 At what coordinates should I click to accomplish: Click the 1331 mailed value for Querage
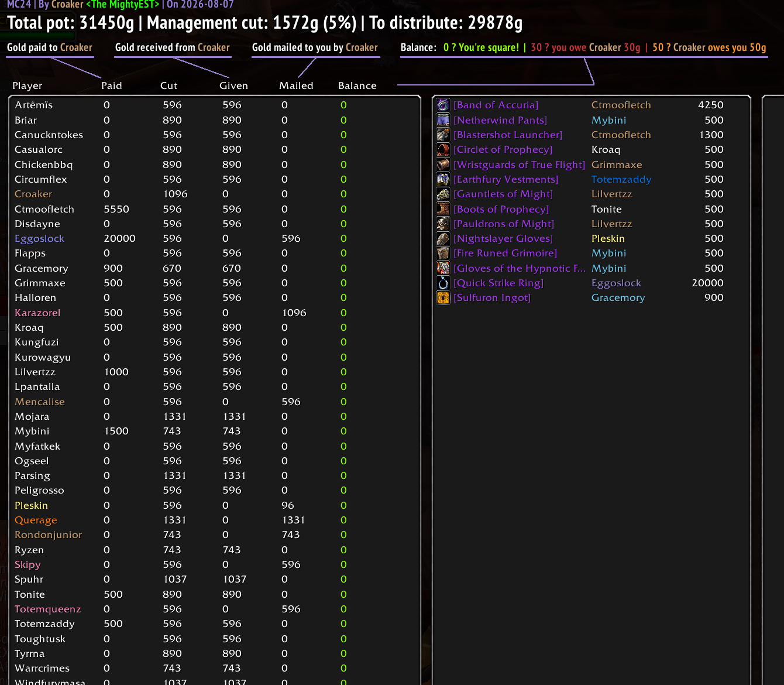[294, 520]
